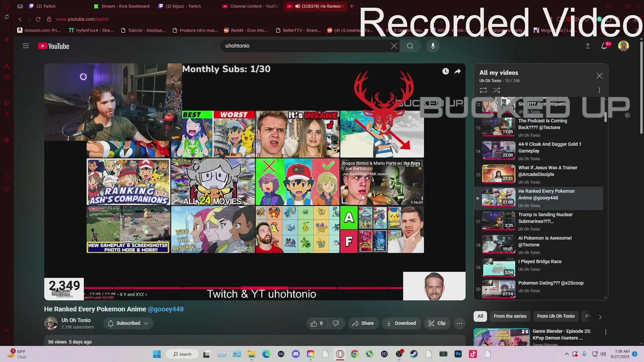The image size is (644, 362).
Task: Click the youtube.com/watch address bar
Action: [x=82, y=19]
